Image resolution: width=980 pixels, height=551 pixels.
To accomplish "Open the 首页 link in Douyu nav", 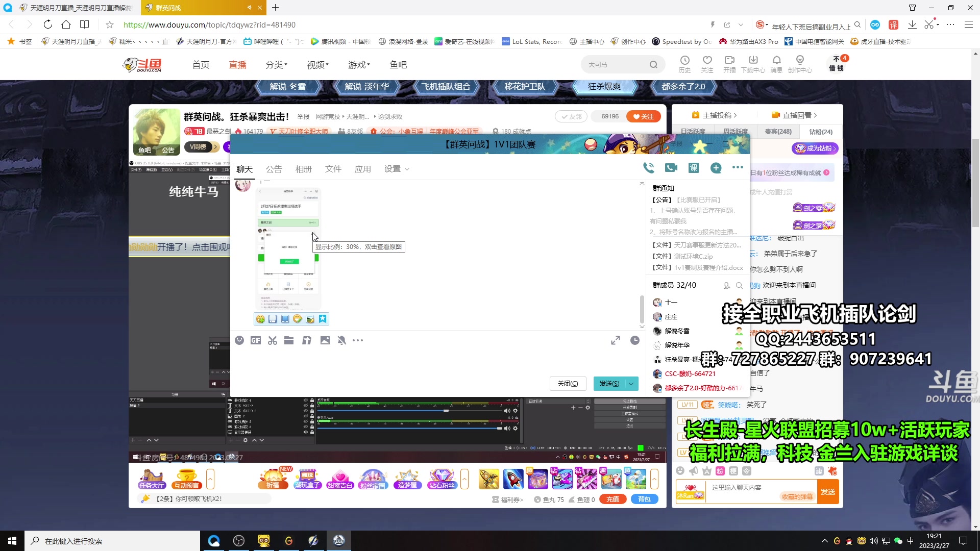I will [x=201, y=65].
